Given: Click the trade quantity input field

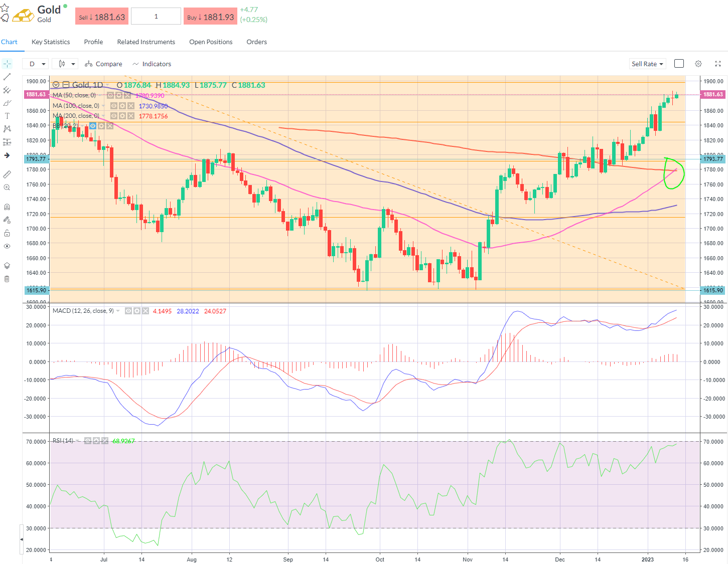Looking at the screenshot, I should (x=156, y=17).
